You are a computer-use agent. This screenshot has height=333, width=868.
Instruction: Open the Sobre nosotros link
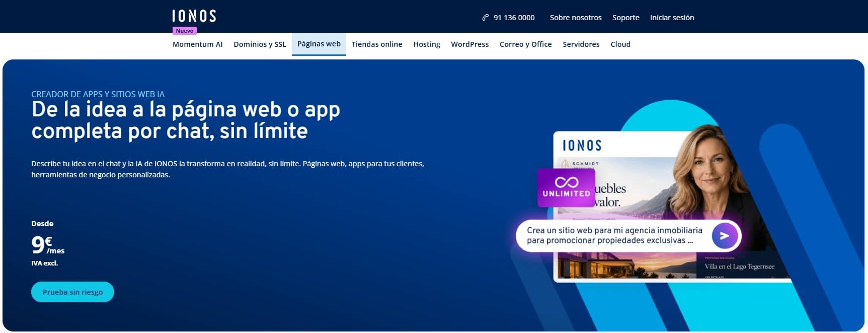point(576,18)
